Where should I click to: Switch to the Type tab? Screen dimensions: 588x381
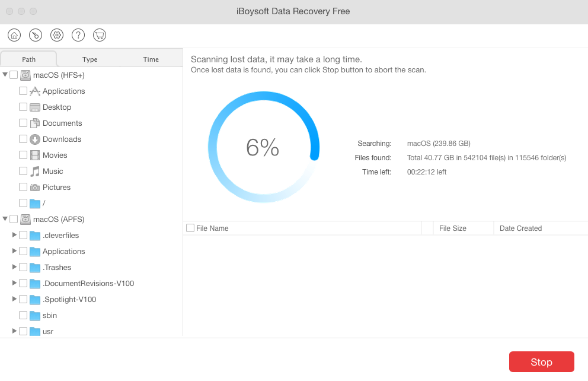[90, 59]
